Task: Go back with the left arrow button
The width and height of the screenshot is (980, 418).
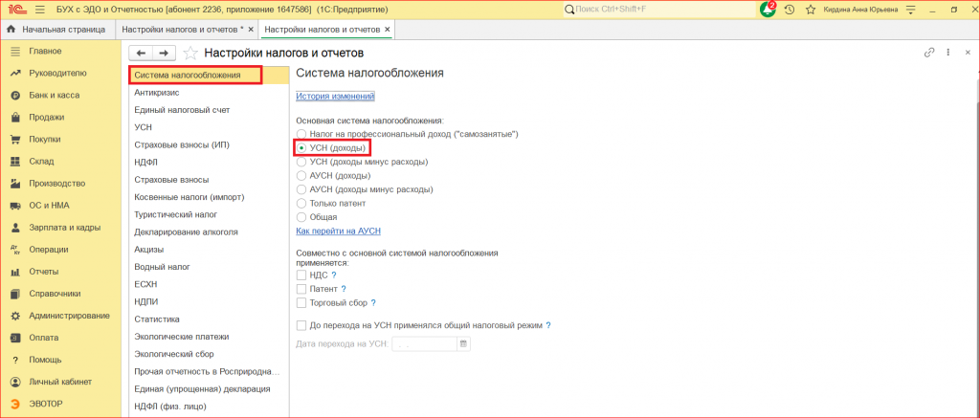Action: coord(141,54)
